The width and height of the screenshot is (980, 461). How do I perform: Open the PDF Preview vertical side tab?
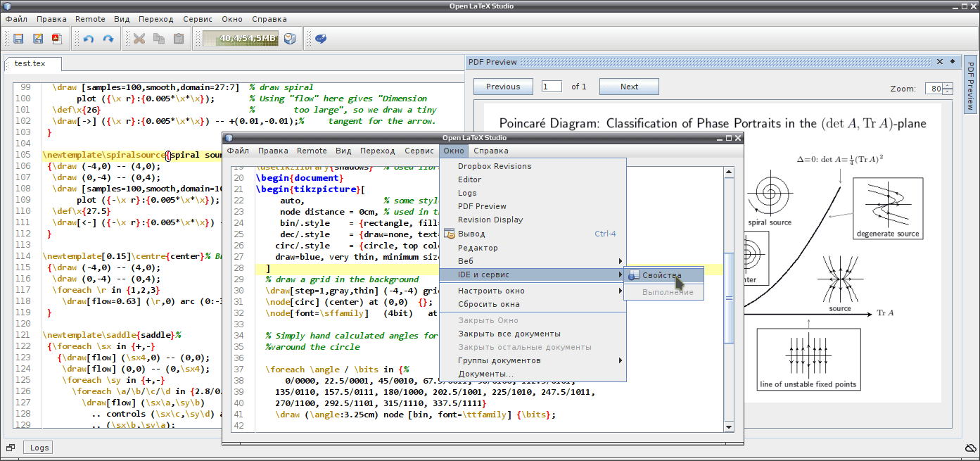971,86
